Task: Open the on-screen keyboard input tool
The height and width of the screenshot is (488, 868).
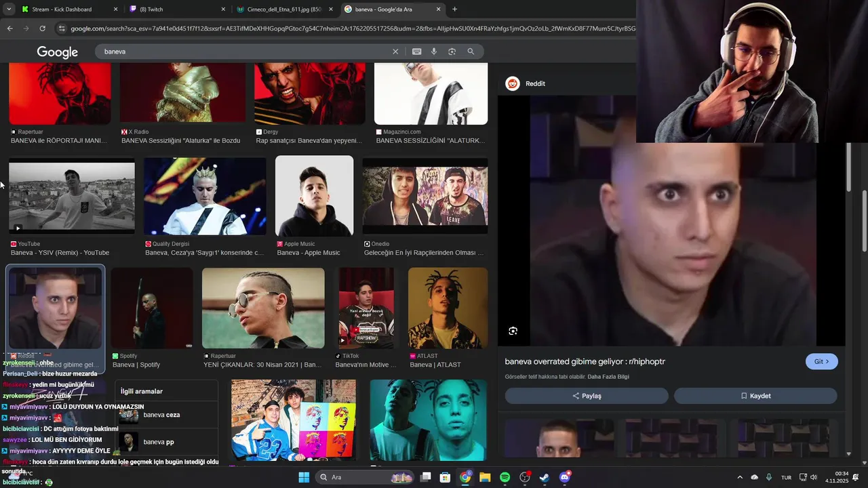Action: coord(416,52)
